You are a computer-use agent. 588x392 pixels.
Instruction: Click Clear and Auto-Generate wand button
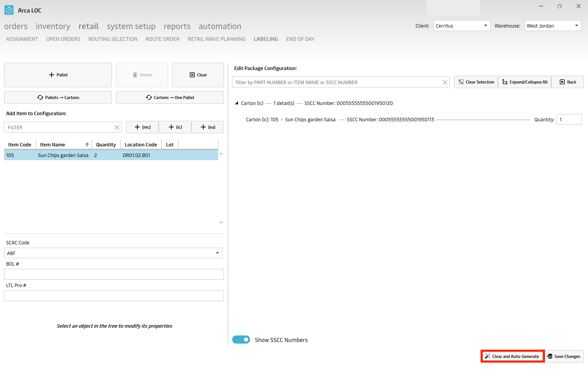(x=512, y=356)
